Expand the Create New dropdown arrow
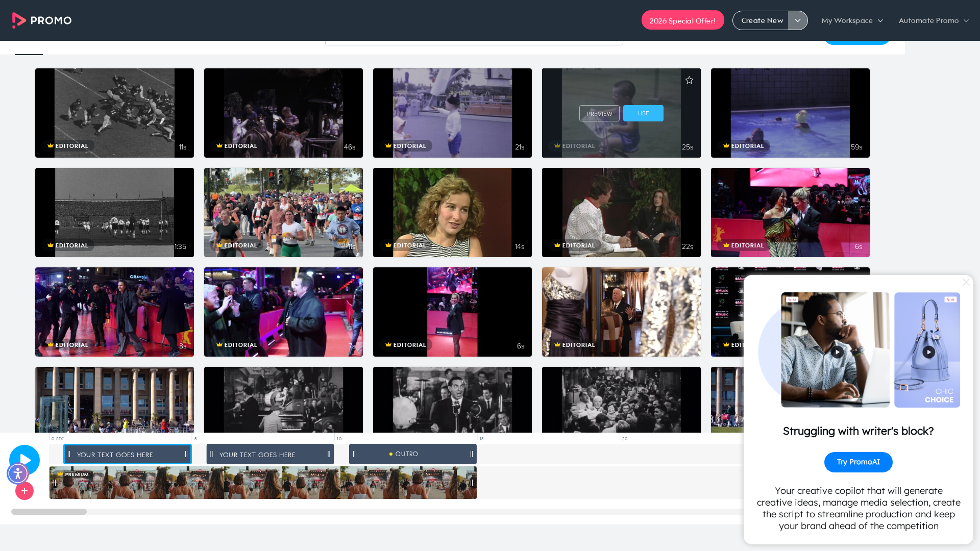Image resolution: width=980 pixels, height=551 pixels. pyautogui.click(x=798, y=20)
